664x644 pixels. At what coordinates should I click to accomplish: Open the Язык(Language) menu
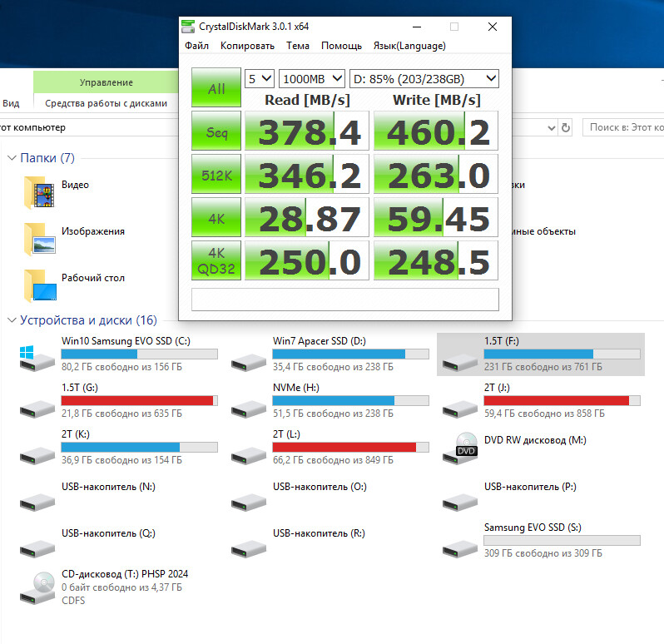point(409,46)
